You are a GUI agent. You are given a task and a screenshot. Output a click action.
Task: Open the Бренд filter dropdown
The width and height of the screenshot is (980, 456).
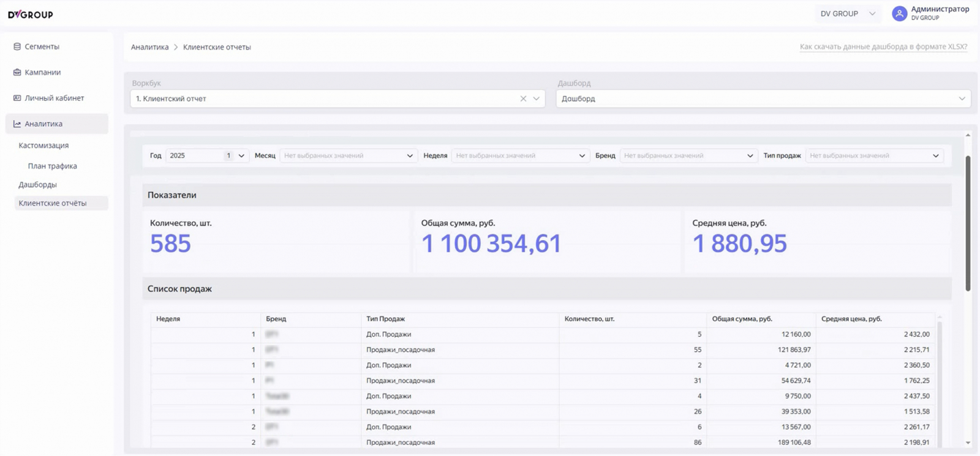click(x=688, y=155)
